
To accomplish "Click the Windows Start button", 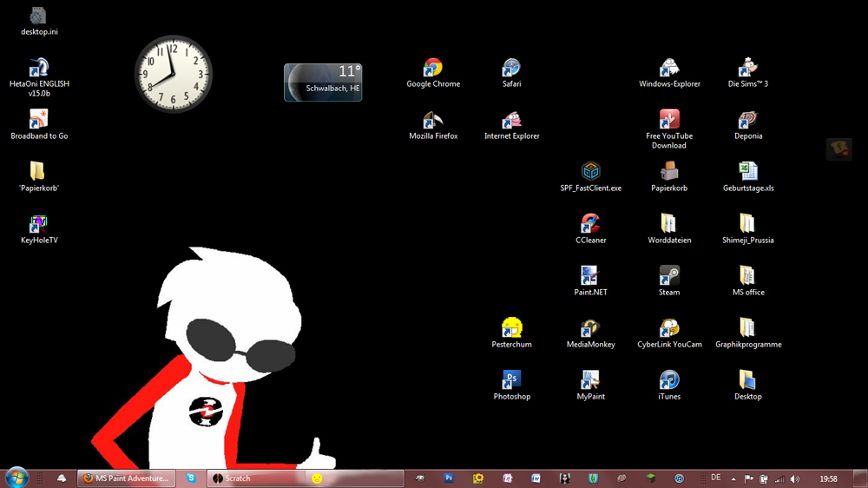I will [x=17, y=478].
